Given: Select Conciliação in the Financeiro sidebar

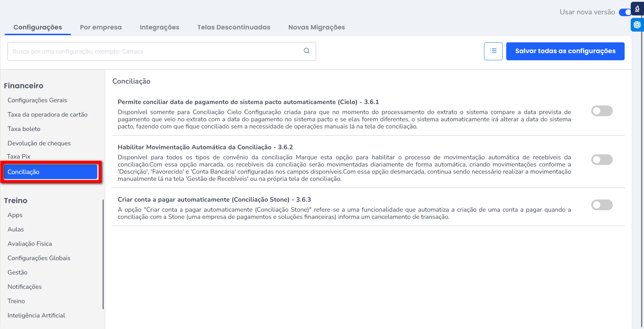Looking at the screenshot, I should 51,172.
